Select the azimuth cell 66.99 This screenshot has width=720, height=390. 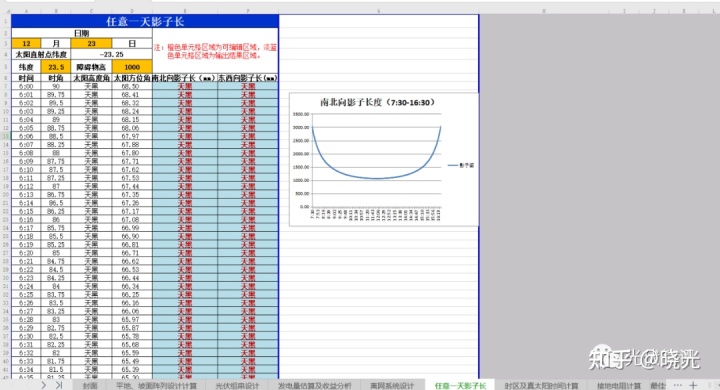click(x=132, y=228)
